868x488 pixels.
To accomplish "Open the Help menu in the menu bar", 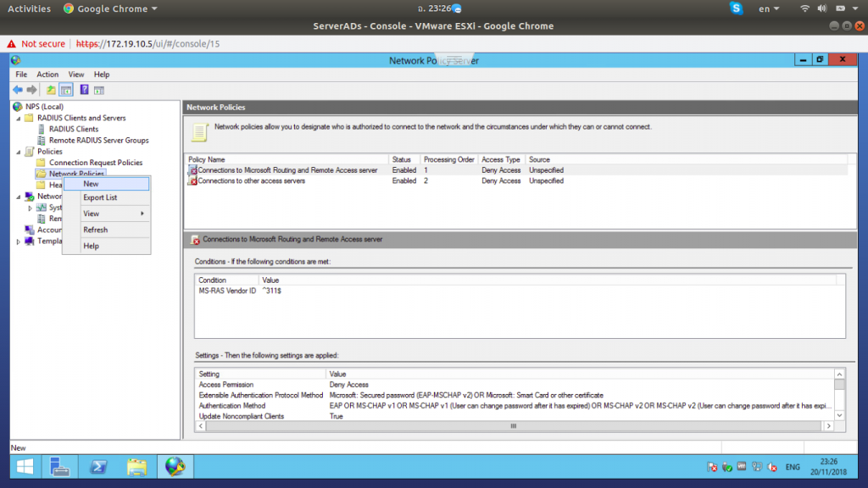I will click(x=102, y=75).
